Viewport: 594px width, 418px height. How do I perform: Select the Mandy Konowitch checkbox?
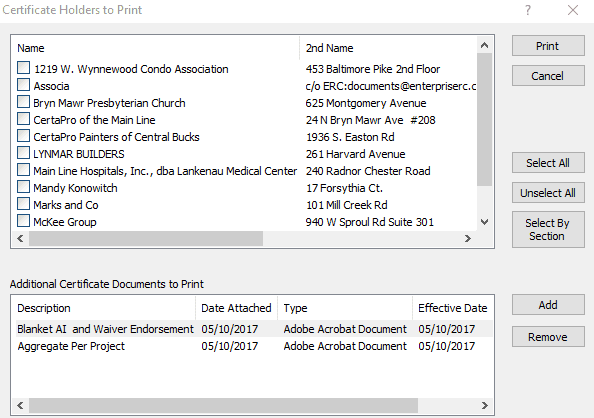click(x=23, y=187)
